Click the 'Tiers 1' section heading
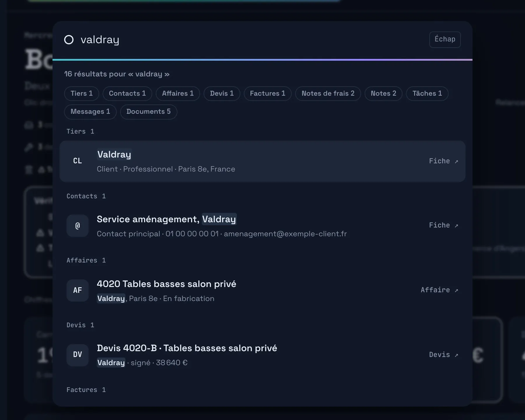 pos(80,132)
